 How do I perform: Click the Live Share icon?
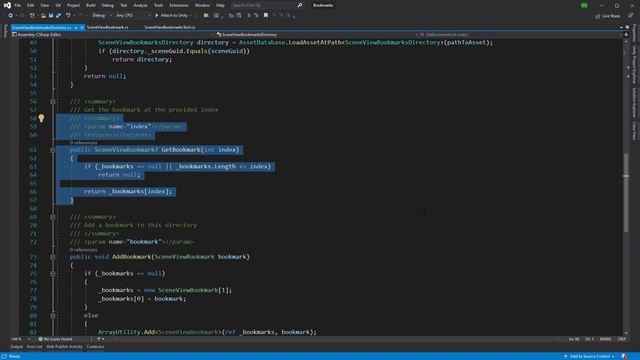pyautogui.click(x=598, y=16)
